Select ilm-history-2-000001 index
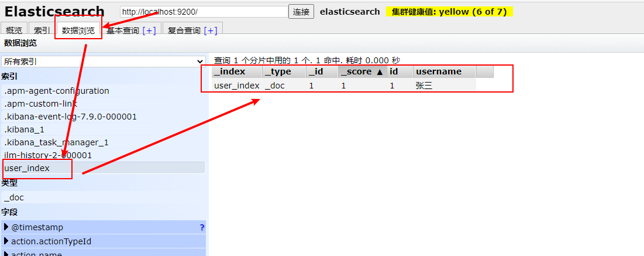Screen dimensions: 644x256 click(103, 155)
